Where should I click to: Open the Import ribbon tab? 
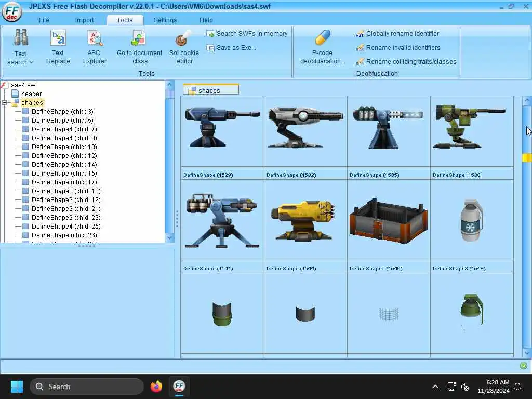pyautogui.click(x=84, y=20)
